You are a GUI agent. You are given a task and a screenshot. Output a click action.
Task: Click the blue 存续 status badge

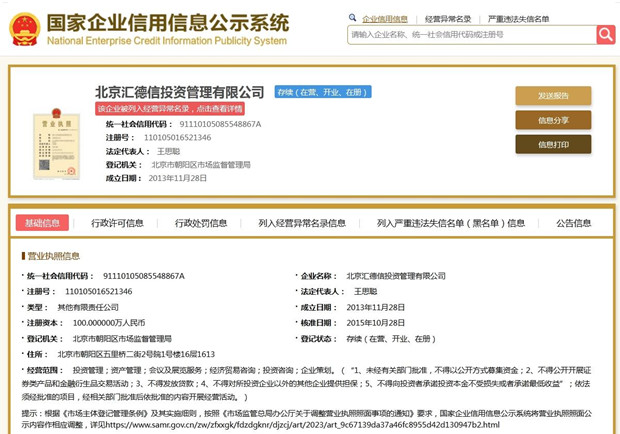[323, 92]
